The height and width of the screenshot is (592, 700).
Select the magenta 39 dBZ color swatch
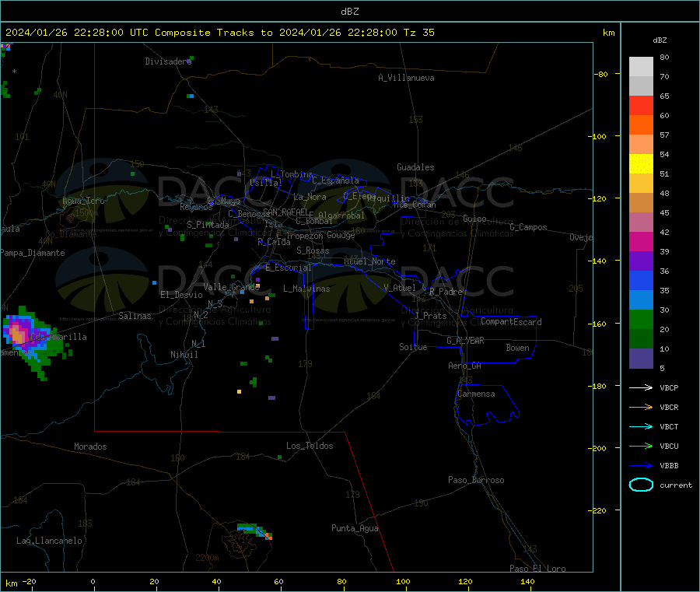coord(641,241)
